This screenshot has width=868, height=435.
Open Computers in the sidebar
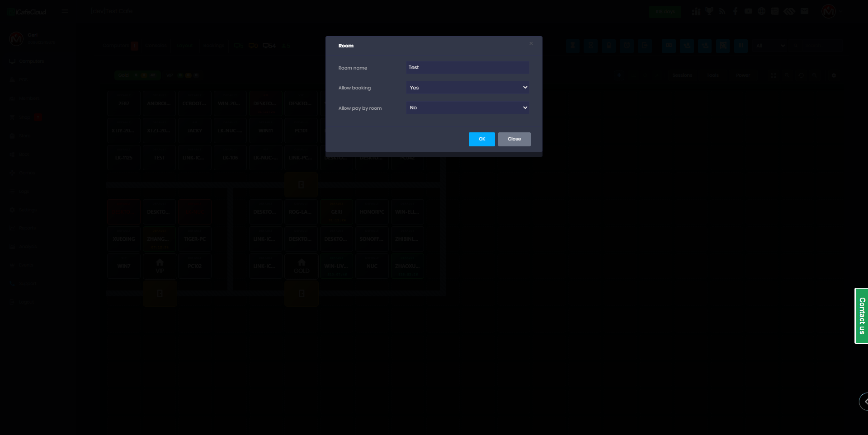coord(31,61)
